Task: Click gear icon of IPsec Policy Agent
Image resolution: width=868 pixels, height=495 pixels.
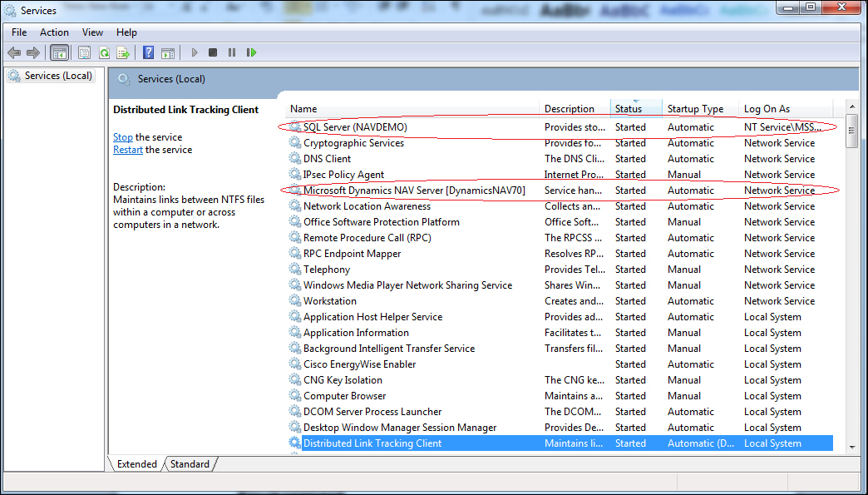Action: (295, 175)
